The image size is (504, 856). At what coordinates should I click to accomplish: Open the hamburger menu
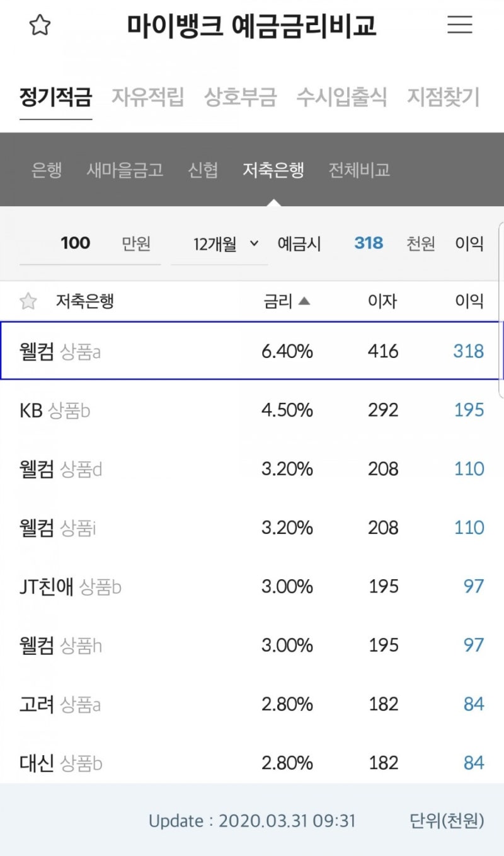459,25
